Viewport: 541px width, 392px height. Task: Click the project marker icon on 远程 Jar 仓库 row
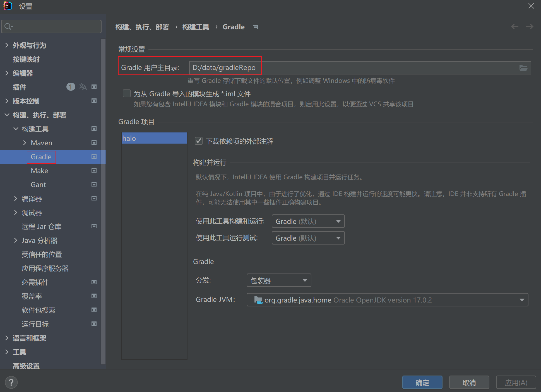pos(94,226)
